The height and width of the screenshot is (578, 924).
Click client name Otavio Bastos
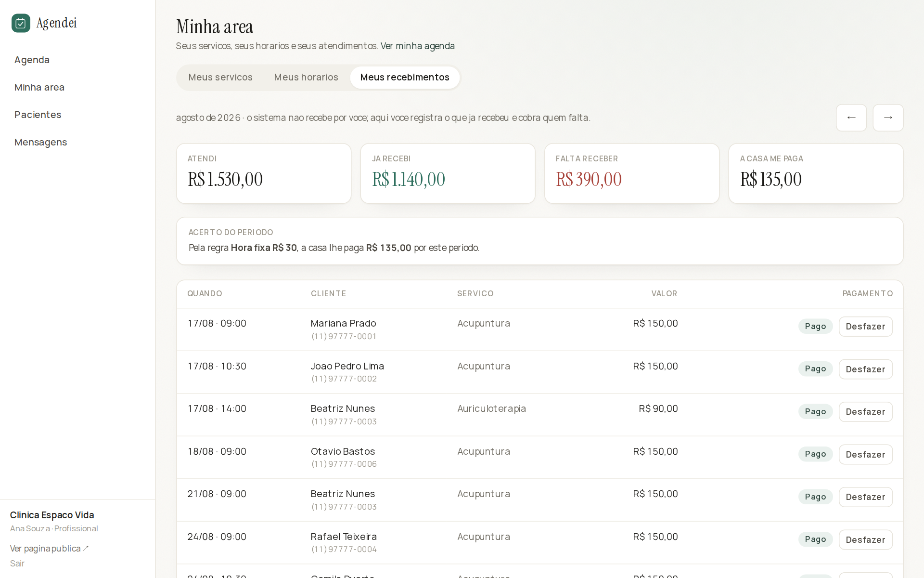coord(343,451)
